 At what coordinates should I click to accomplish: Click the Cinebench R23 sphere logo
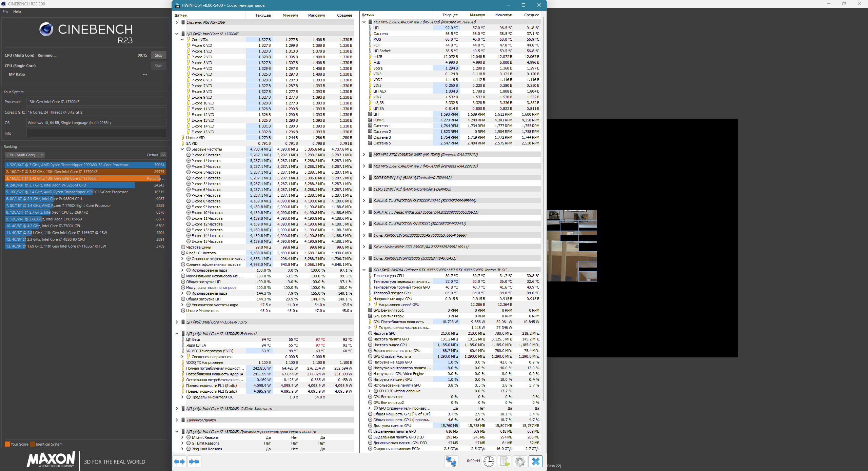point(46,30)
